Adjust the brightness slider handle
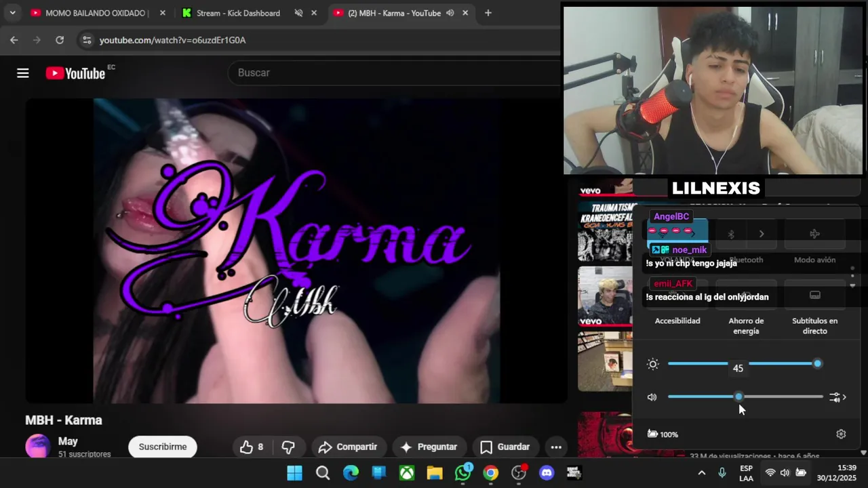This screenshot has height=488, width=868. 817,364
